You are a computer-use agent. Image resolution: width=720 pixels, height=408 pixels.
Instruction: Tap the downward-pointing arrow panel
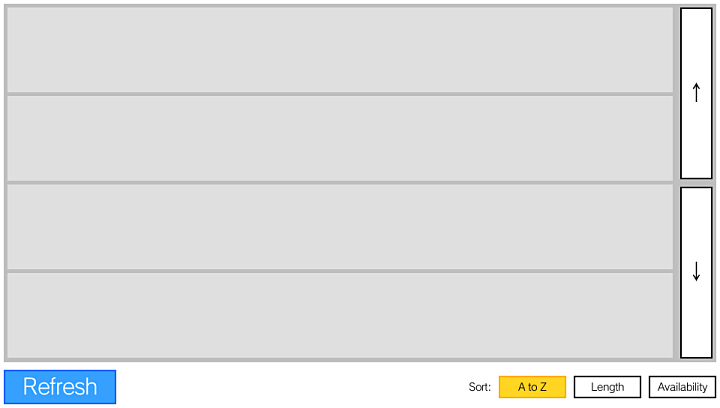click(696, 272)
